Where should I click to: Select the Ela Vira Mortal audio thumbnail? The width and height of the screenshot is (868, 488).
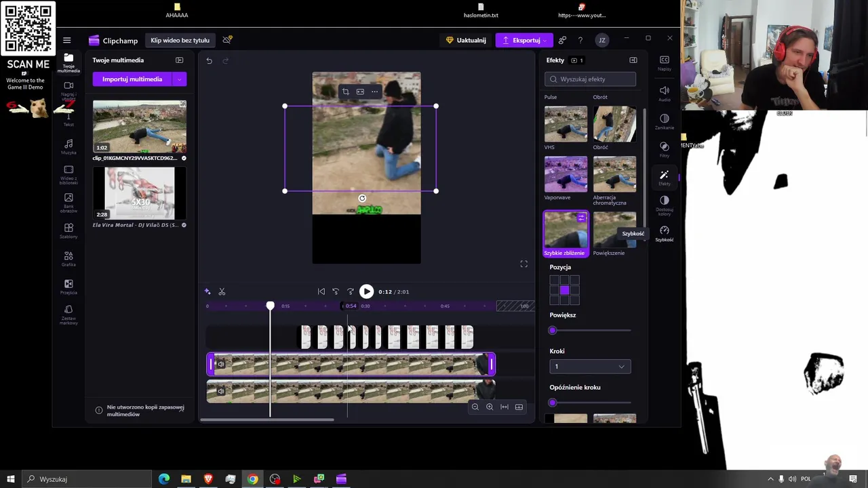pyautogui.click(x=140, y=193)
